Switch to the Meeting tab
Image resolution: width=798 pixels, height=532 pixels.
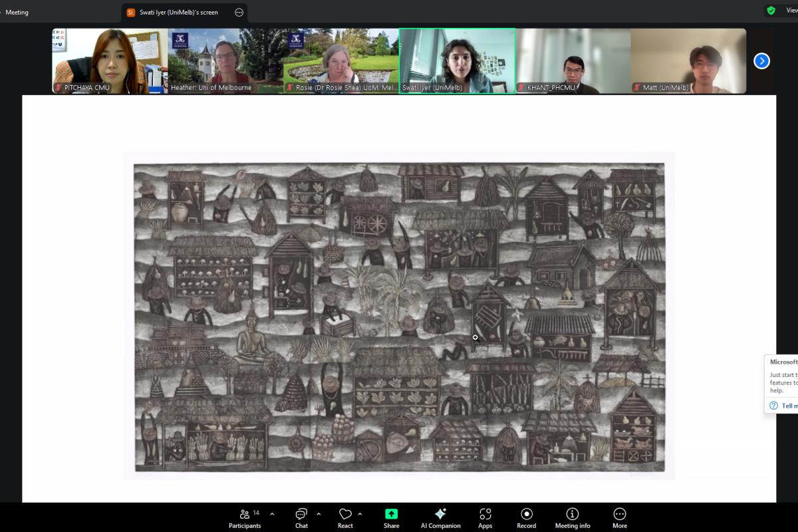click(x=17, y=12)
